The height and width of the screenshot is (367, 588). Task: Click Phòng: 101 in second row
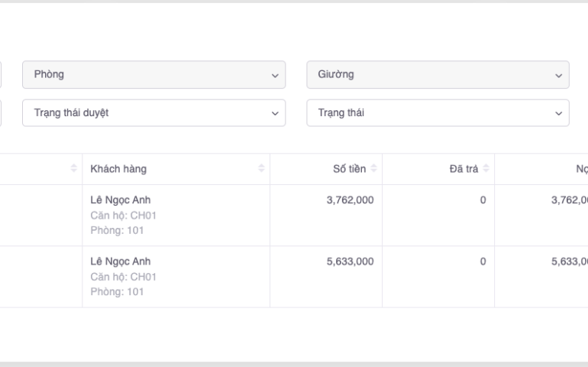coord(117,291)
